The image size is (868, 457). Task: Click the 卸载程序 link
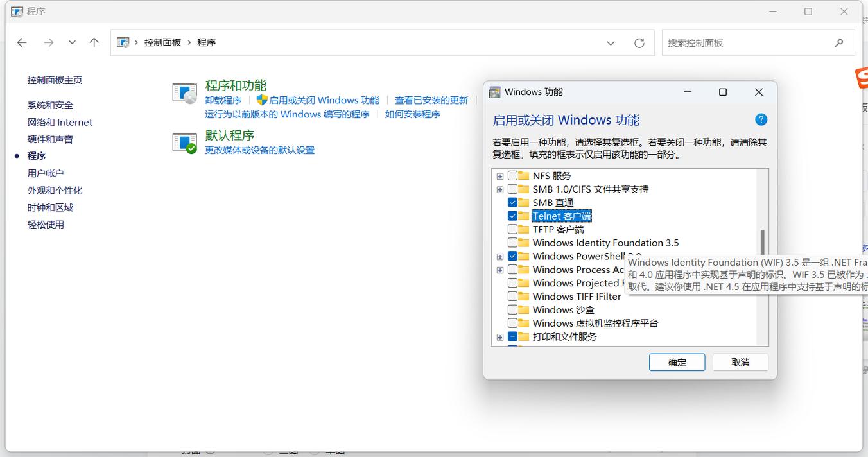point(223,100)
